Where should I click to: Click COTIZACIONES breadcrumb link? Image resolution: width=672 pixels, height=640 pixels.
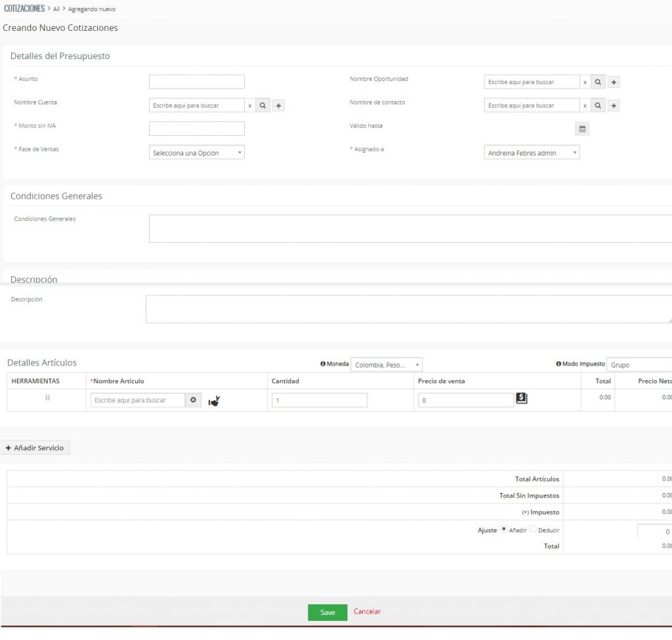(24, 9)
